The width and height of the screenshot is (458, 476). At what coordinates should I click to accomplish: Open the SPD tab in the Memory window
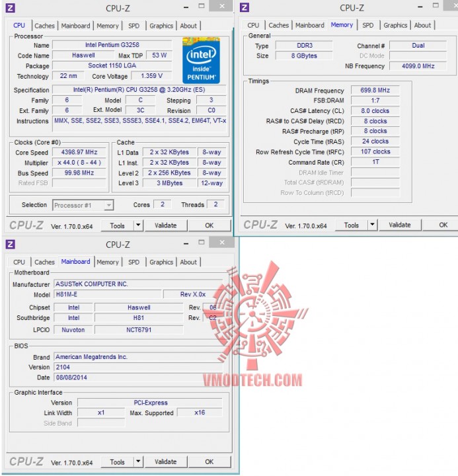tap(367, 25)
